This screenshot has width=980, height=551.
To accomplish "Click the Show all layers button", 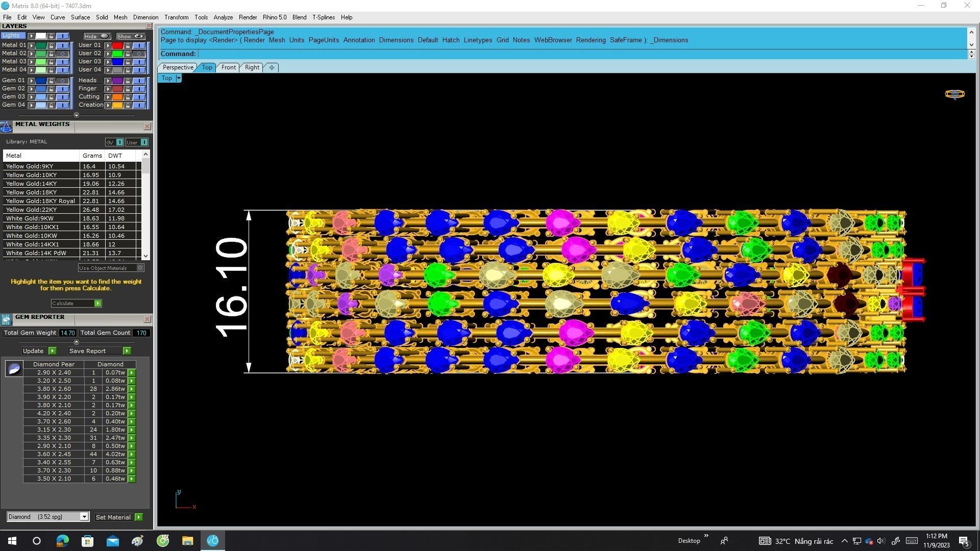I will click(x=130, y=36).
